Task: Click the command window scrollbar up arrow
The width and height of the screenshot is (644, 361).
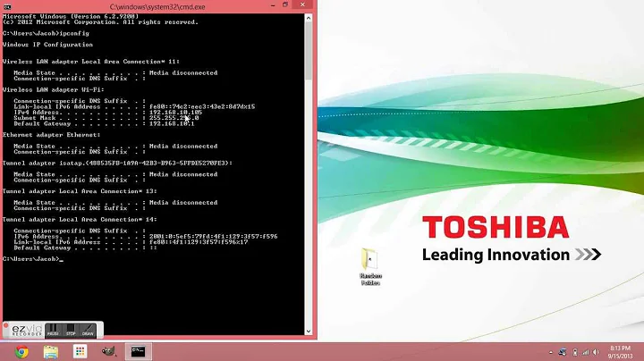Action: [309, 18]
